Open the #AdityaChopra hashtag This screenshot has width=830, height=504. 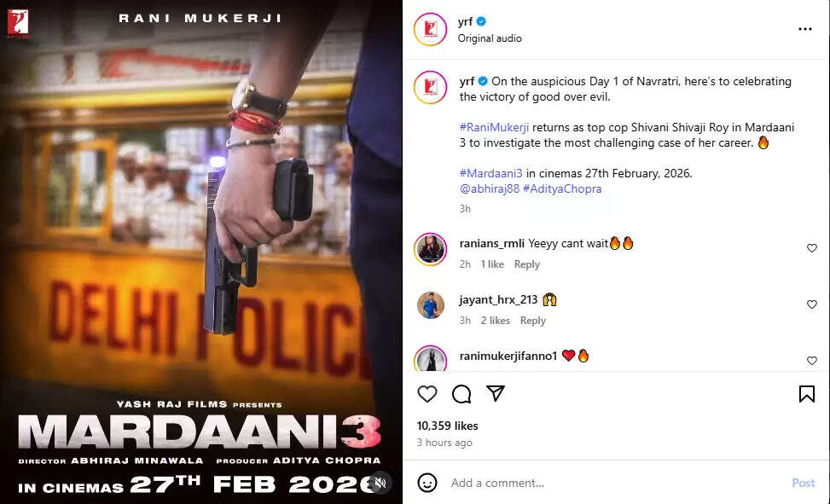click(562, 189)
